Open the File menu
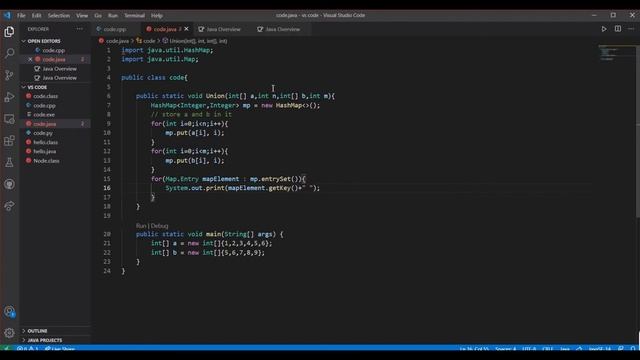This screenshot has height=360, width=640. coord(21,16)
